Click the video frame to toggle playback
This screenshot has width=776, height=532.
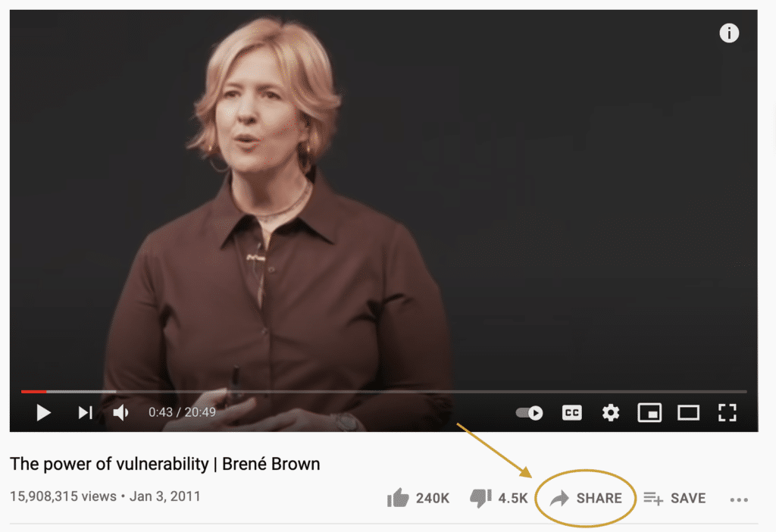coord(383,198)
